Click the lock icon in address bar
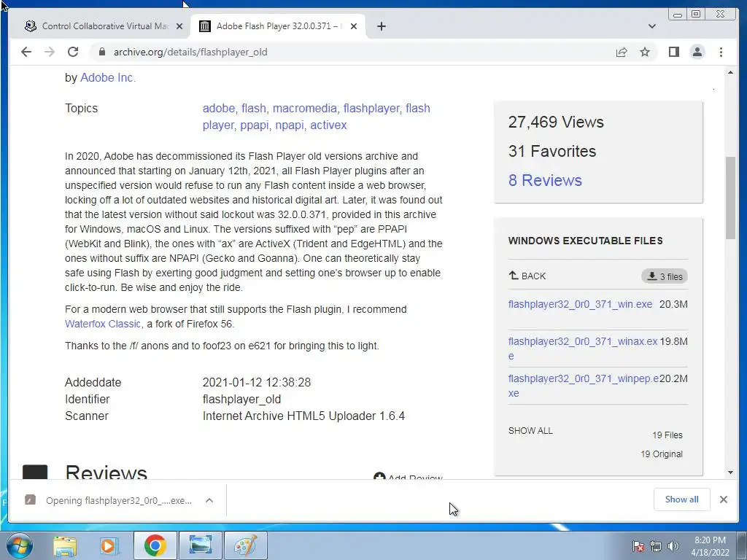The height and width of the screenshot is (560, 747). point(101,52)
